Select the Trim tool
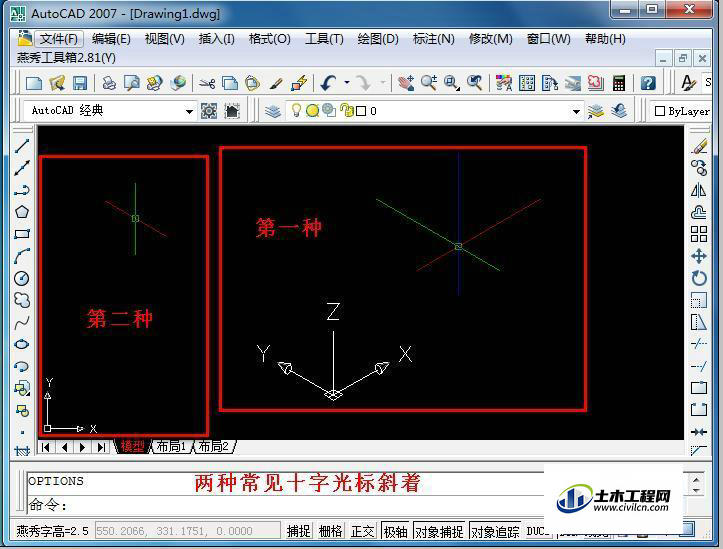Image resolution: width=723 pixels, height=549 pixels. click(x=699, y=344)
